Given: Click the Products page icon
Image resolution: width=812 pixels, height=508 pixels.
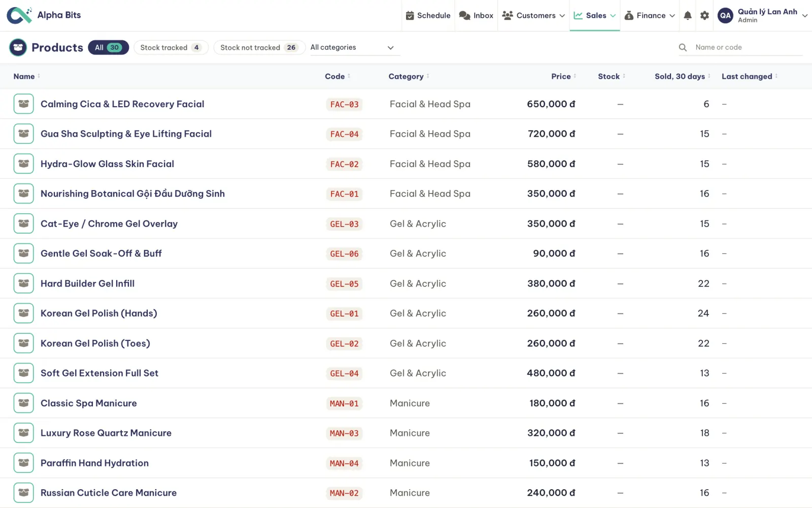Looking at the screenshot, I should (18, 47).
